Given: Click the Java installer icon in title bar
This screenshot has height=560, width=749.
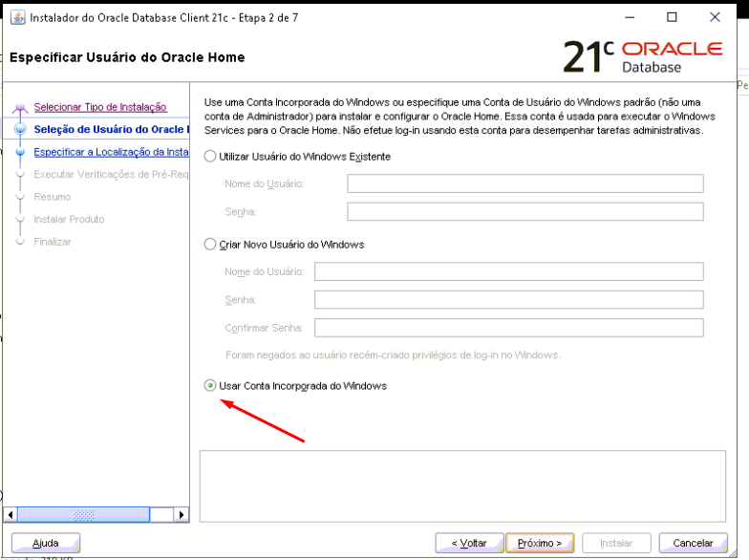Looking at the screenshot, I should point(17,17).
